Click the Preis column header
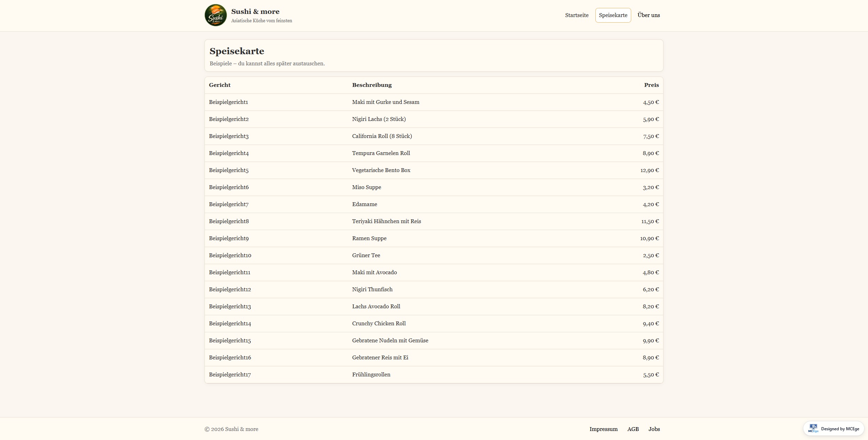868x440 pixels. point(651,85)
